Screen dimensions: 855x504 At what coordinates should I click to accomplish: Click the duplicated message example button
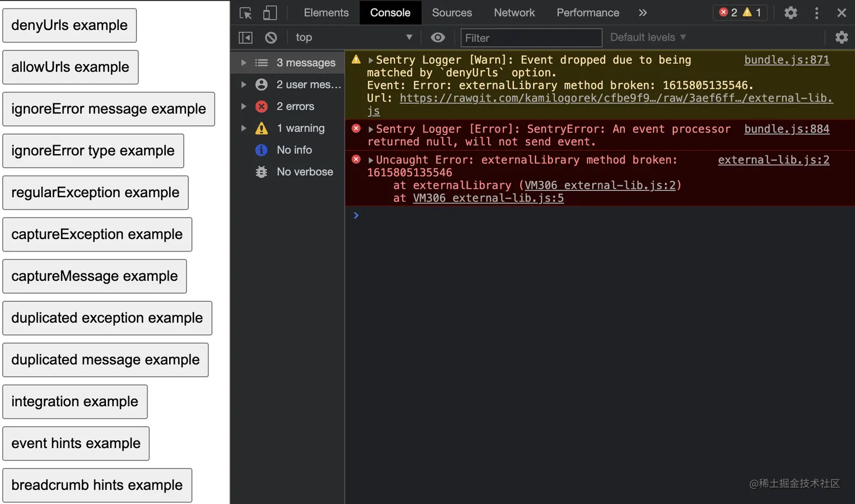[x=106, y=360]
